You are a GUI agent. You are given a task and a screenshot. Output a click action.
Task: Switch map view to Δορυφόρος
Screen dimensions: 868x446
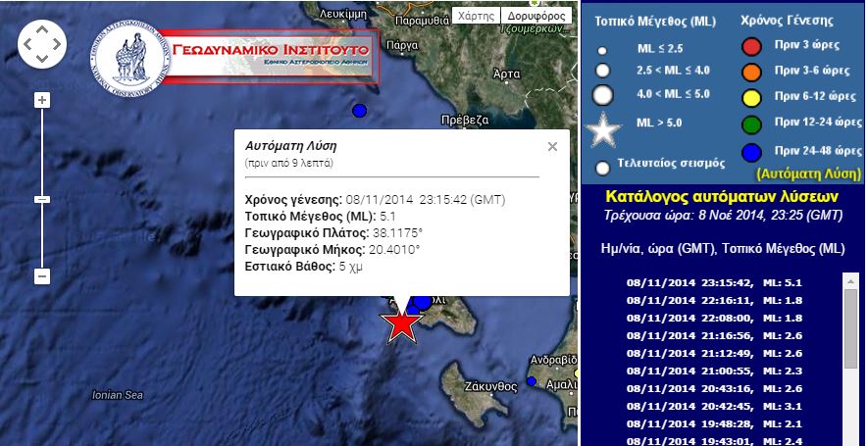pos(536,16)
